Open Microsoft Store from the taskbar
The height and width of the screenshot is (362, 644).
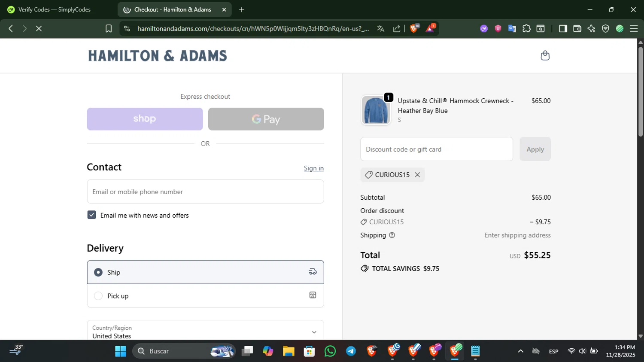pyautogui.click(x=309, y=351)
